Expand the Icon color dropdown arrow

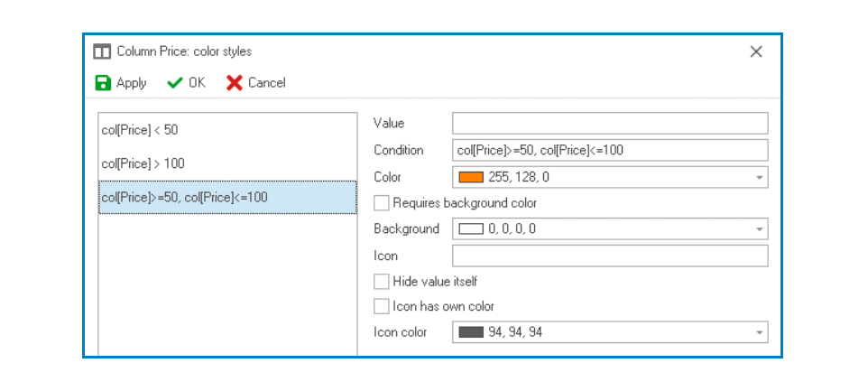point(760,332)
